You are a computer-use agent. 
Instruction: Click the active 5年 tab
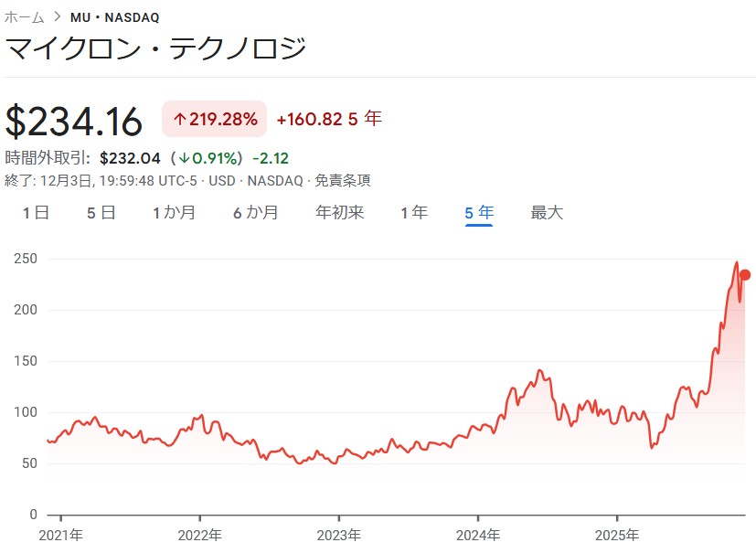(x=479, y=213)
